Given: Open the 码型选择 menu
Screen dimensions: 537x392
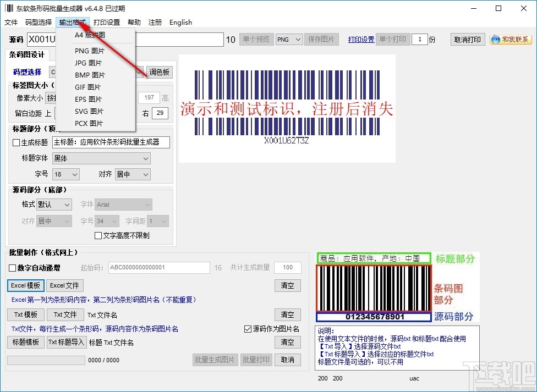Looking at the screenshot, I should 39,22.
